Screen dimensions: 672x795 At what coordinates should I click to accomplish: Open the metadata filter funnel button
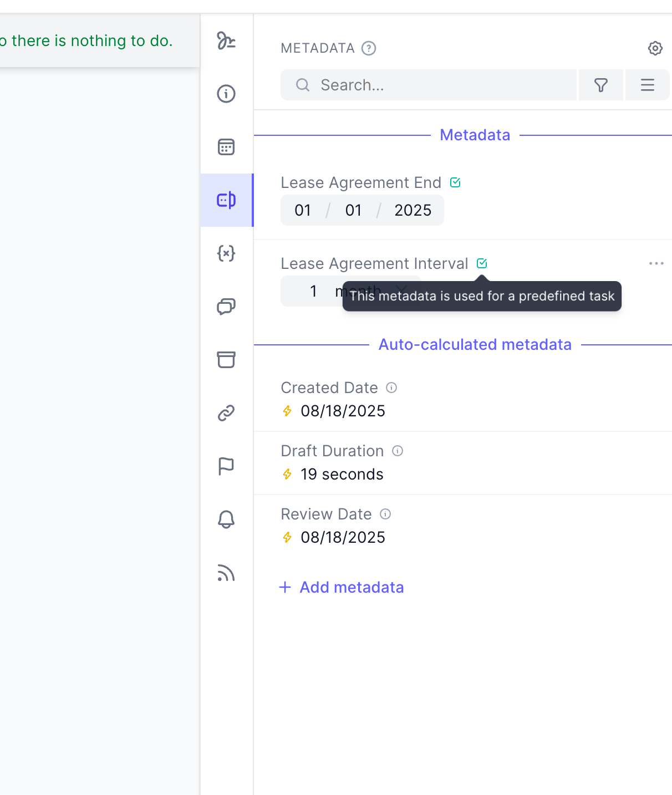click(x=601, y=85)
